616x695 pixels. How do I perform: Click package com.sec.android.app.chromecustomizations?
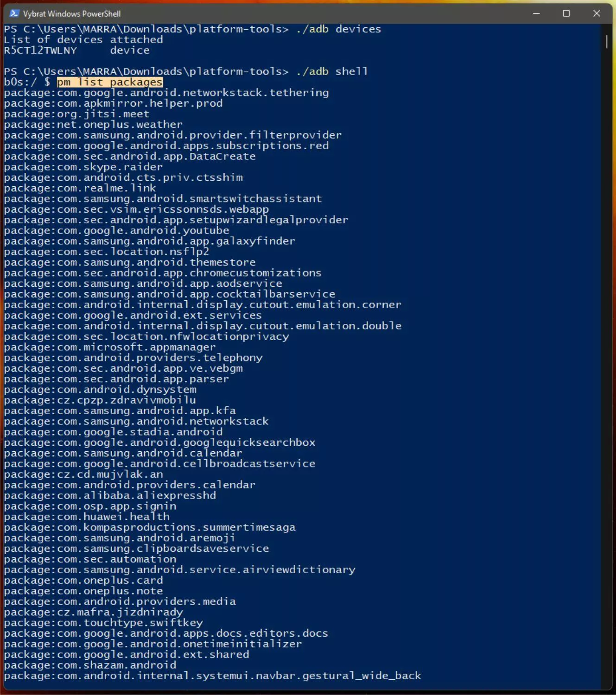pos(163,273)
